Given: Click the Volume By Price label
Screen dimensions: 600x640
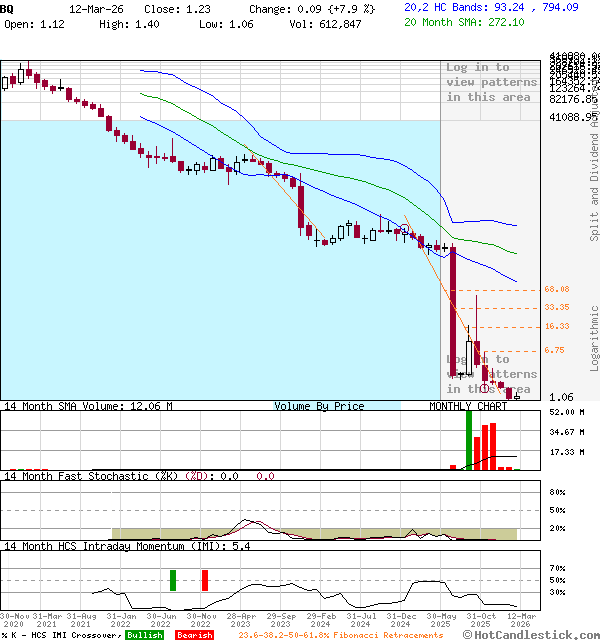Looking at the screenshot, I should 319,406.
